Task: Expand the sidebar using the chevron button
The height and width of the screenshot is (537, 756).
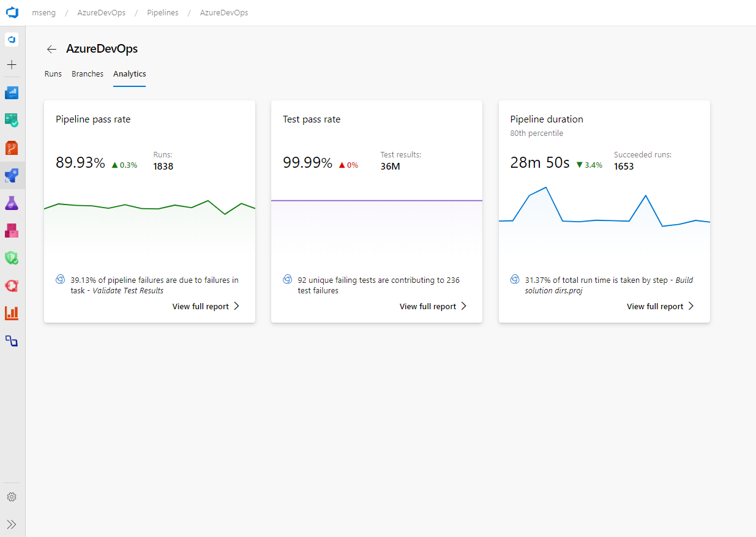Action: click(12, 524)
